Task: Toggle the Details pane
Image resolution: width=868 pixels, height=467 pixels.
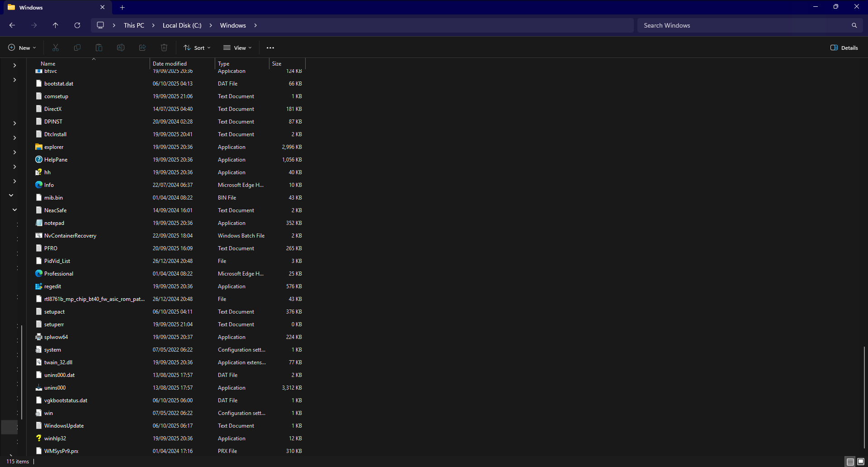Action: coord(844,48)
